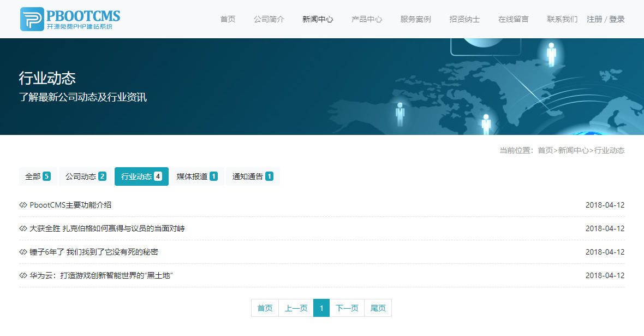Click the chevron icon before the 锤子6年 article
Screen dimensions: 644x336
tap(22, 252)
